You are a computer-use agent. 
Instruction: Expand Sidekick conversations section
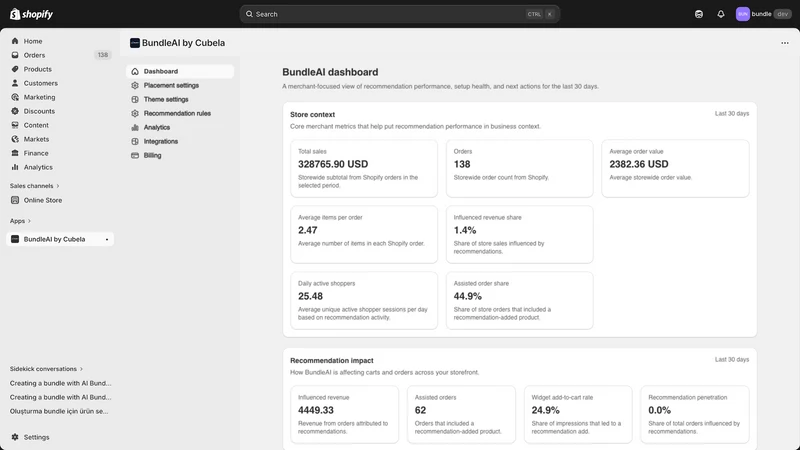[x=46, y=369]
